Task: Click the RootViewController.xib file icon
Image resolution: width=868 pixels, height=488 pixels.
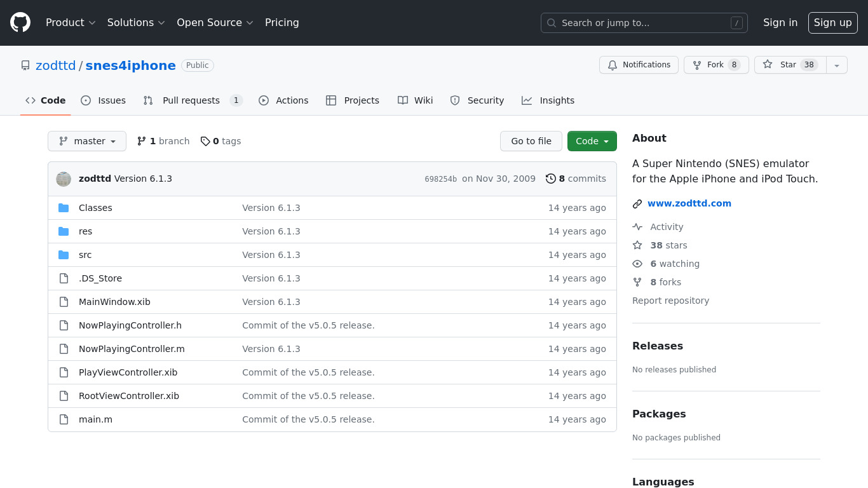Action: point(64,396)
